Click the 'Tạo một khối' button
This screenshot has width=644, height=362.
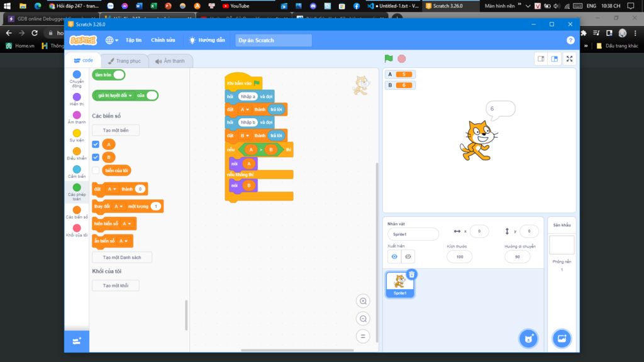115,285
